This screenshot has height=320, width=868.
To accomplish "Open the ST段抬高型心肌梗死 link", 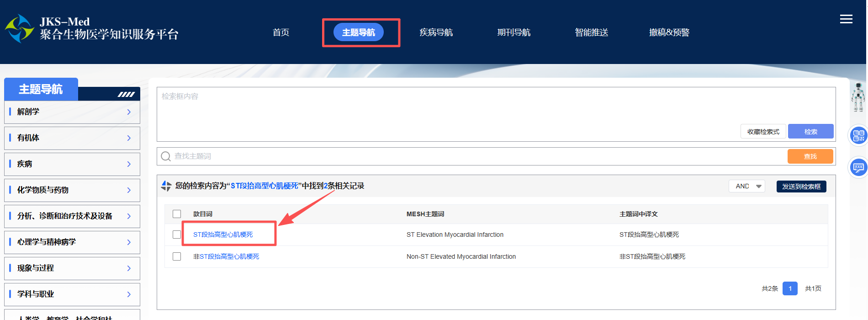I will pyautogui.click(x=223, y=235).
